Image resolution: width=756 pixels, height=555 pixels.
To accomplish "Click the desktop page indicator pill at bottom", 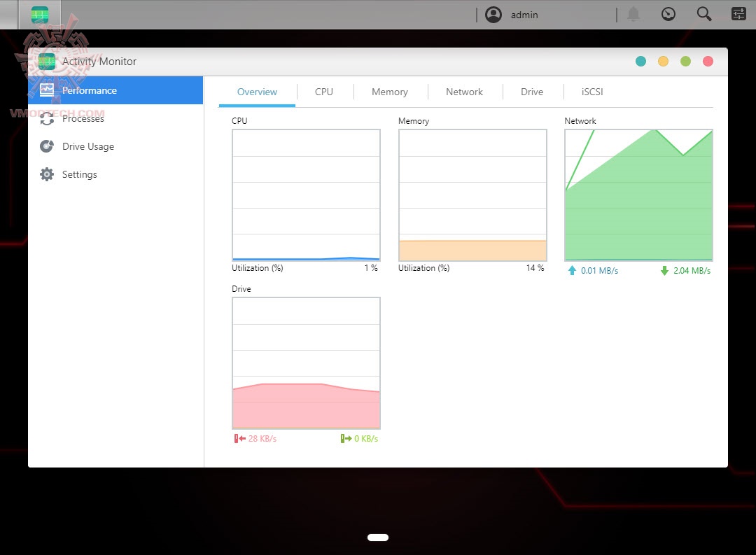I will coord(377,538).
